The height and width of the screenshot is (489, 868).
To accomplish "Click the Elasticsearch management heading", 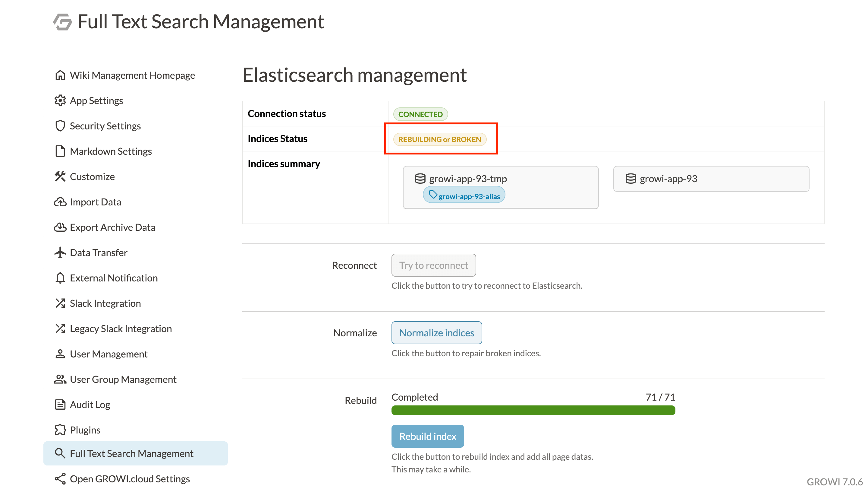I will click(354, 75).
